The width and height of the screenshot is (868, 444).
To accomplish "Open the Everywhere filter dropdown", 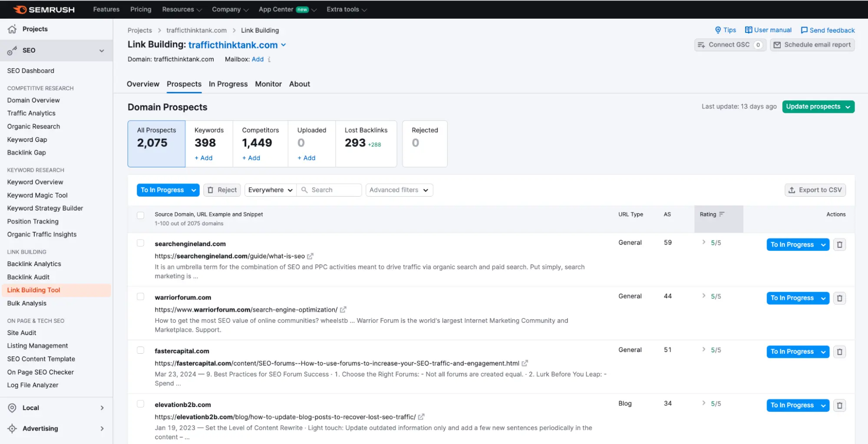I will [270, 190].
